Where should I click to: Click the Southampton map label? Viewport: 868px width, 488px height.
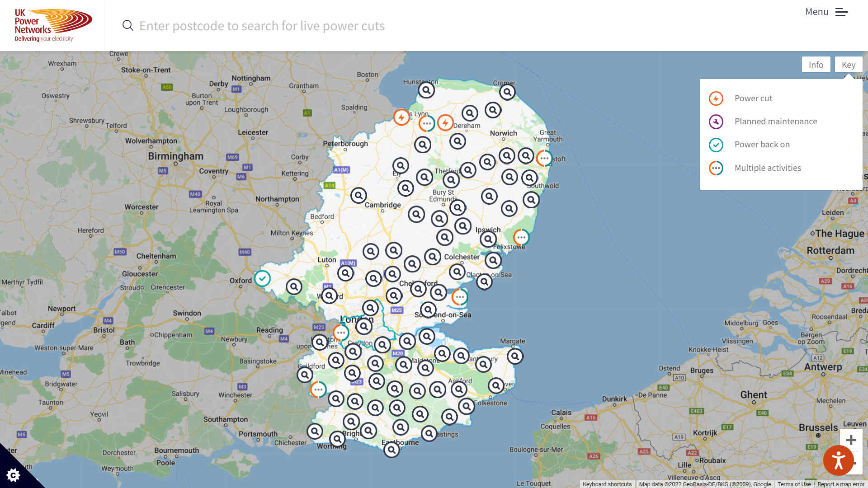[x=226, y=419]
